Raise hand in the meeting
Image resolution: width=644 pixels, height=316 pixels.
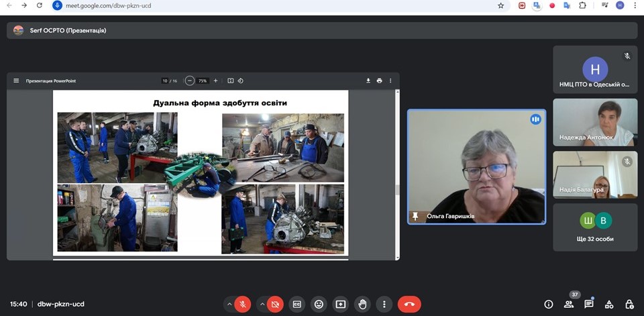(x=362, y=304)
